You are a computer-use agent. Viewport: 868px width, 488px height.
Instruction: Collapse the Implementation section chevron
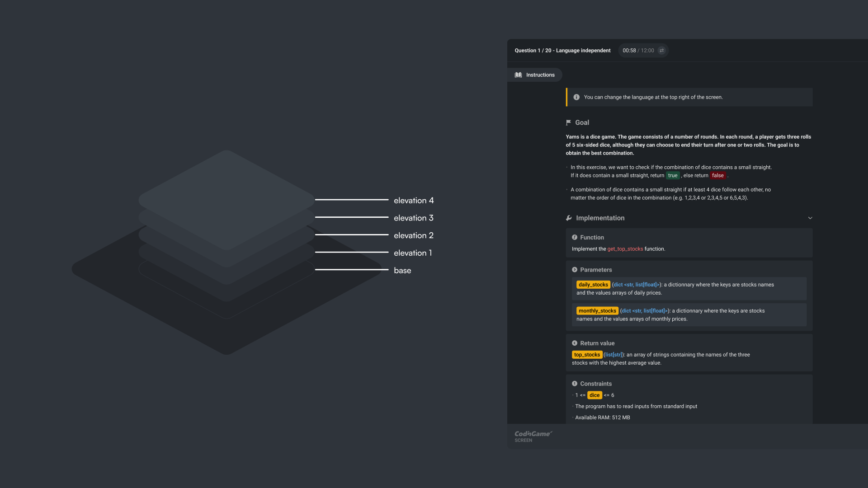pos(810,218)
